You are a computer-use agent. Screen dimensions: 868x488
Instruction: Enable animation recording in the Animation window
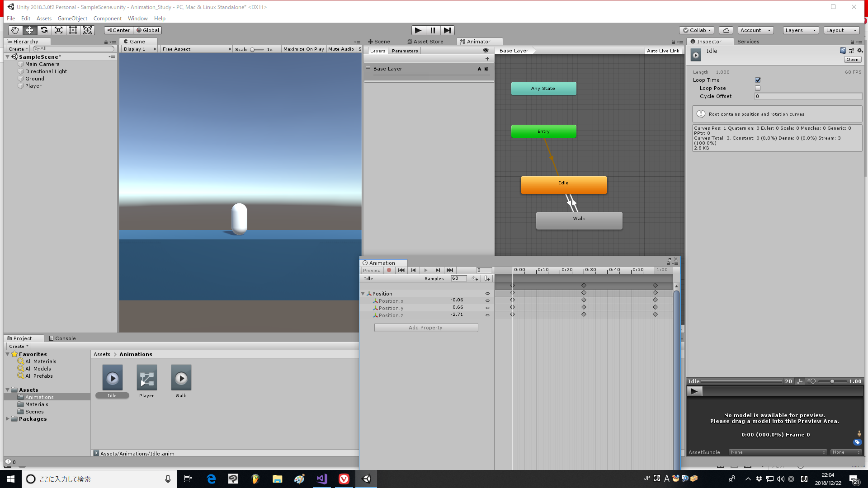coord(389,270)
